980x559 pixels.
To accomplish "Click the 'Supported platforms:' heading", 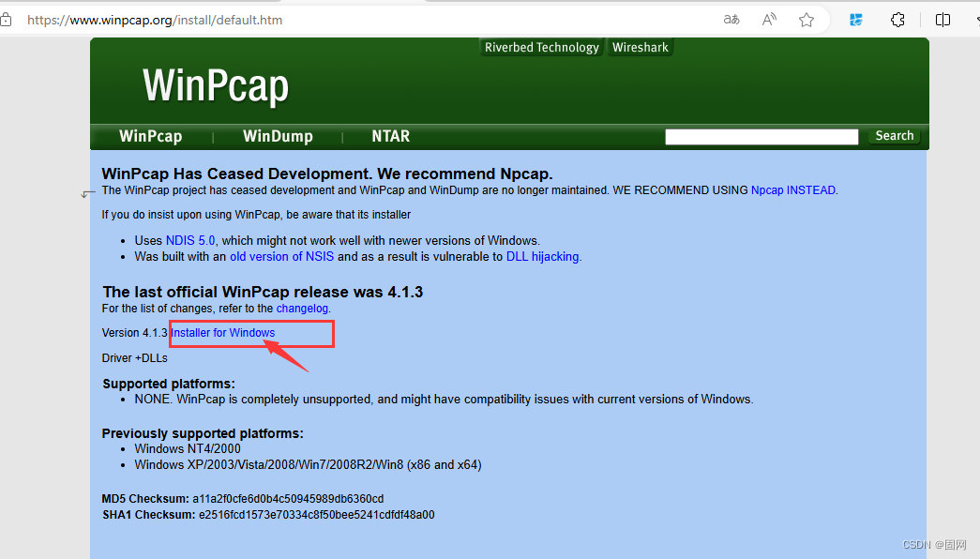I will coord(169,384).
